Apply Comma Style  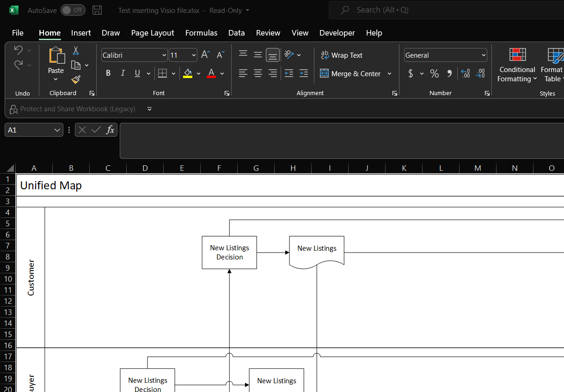449,73
